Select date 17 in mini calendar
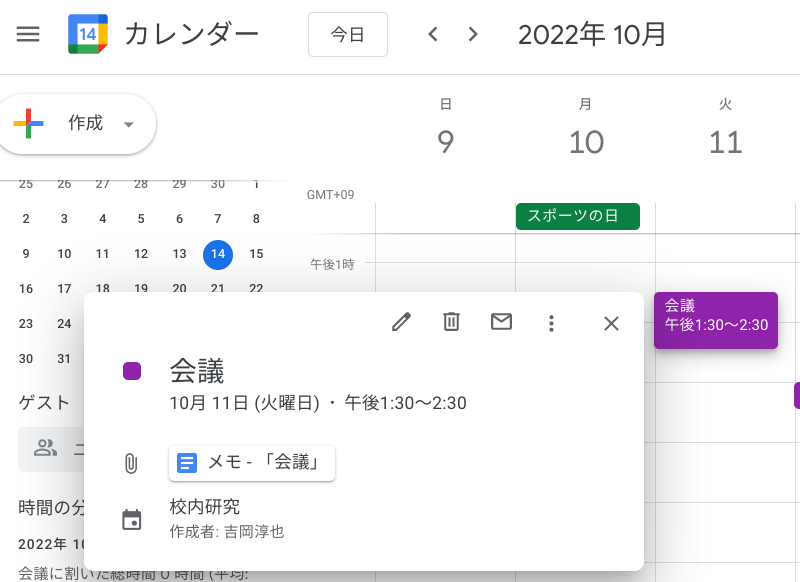Image resolution: width=800 pixels, height=582 pixels. click(x=64, y=289)
